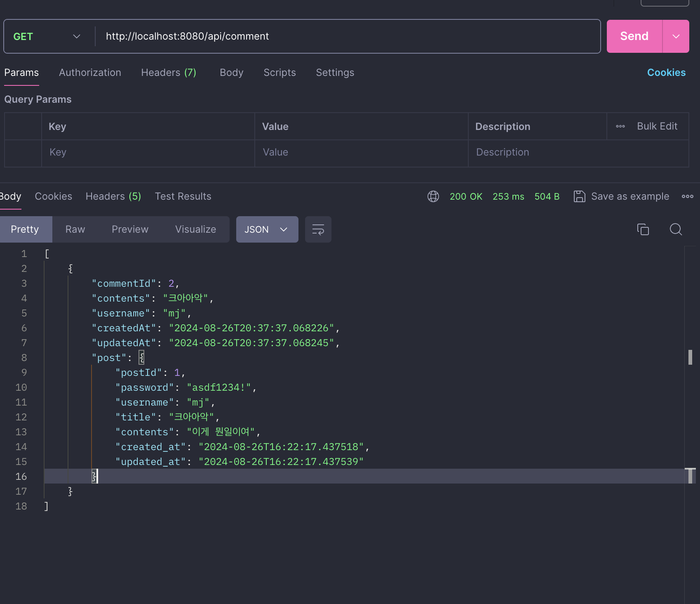This screenshot has height=604, width=700.
Task: Open the response Headers (5) tab
Action: tap(113, 196)
